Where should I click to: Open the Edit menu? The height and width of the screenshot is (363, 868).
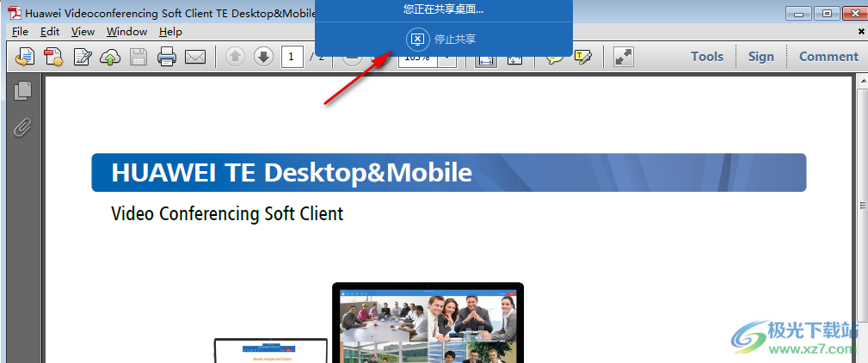[50, 32]
